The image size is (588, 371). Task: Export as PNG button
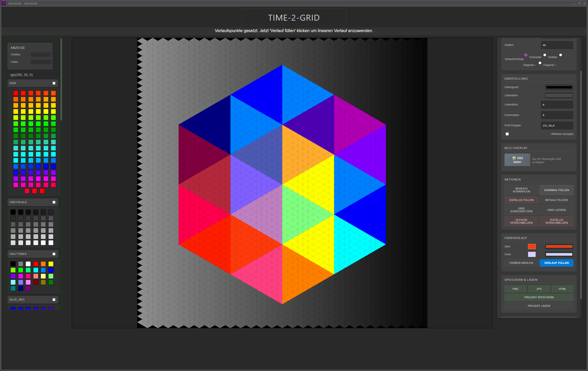coord(515,289)
